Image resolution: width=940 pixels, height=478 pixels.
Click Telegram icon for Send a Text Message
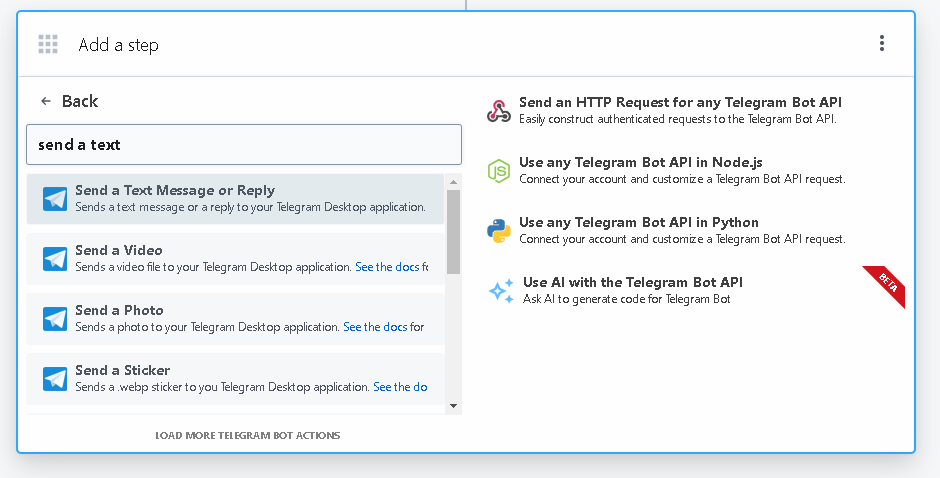[55, 199]
